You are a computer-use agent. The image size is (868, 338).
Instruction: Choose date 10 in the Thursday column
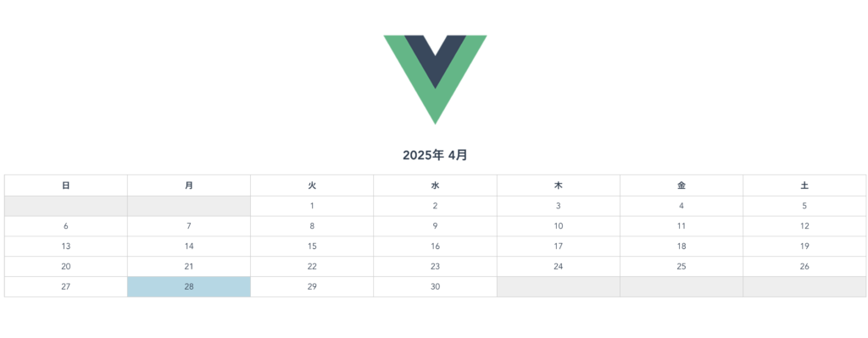(x=559, y=225)
